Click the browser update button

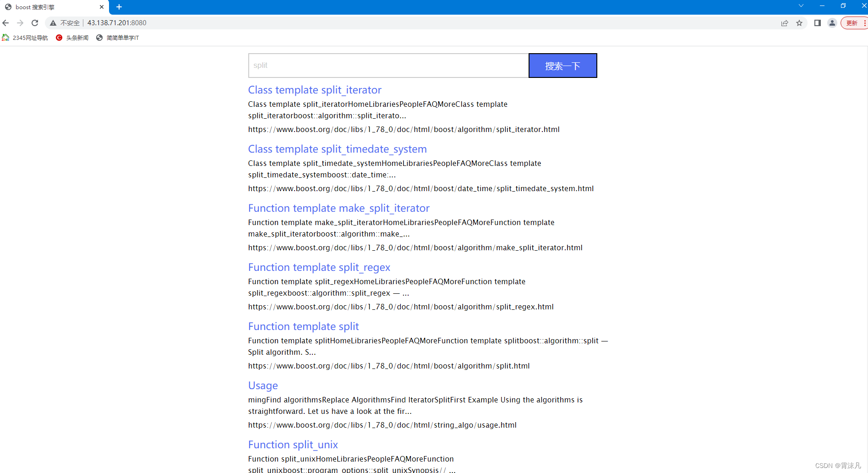pyautogui.click(x=855, y=23)
